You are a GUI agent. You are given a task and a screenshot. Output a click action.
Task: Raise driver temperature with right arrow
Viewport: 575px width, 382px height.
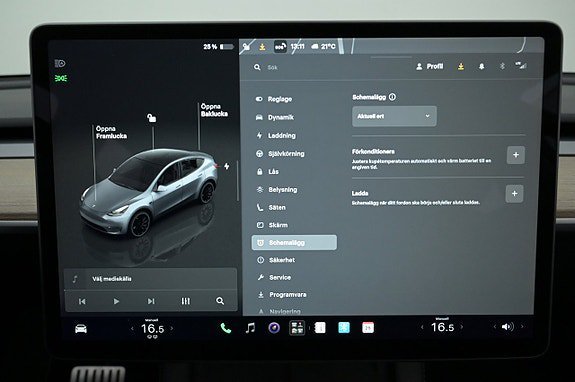(x=172, y=328)
